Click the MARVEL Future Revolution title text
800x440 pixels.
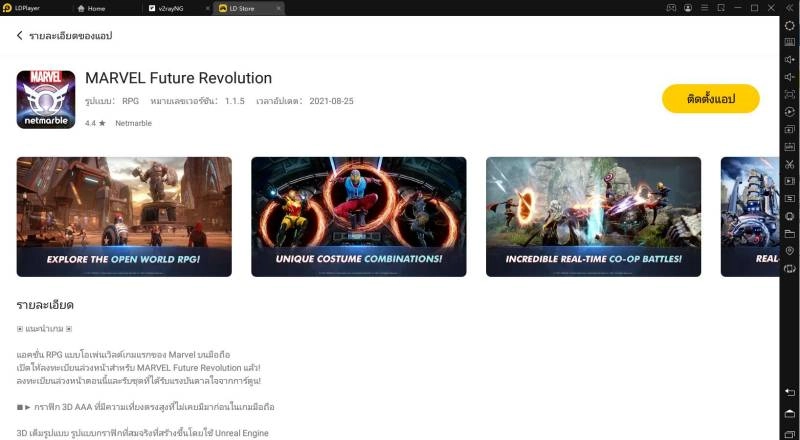pos(178,78)
